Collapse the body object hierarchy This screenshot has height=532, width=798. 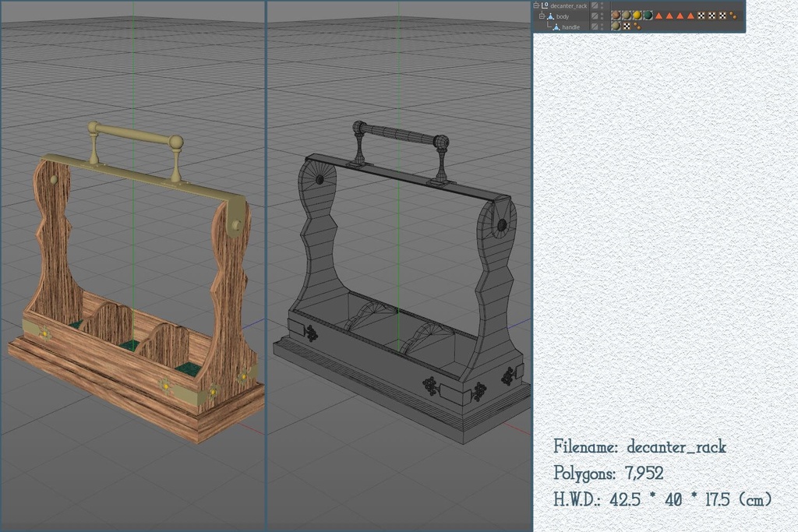pyautogui.click(x=542, y=16)
